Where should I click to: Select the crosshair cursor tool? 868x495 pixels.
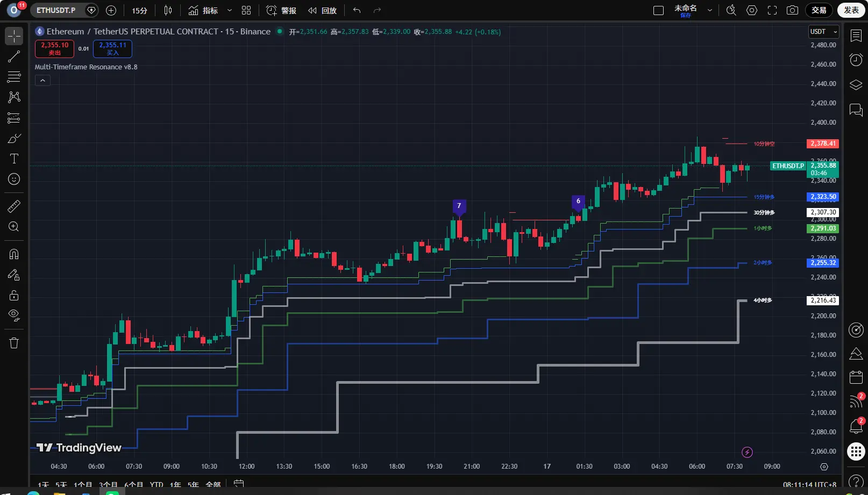point(14,36)
